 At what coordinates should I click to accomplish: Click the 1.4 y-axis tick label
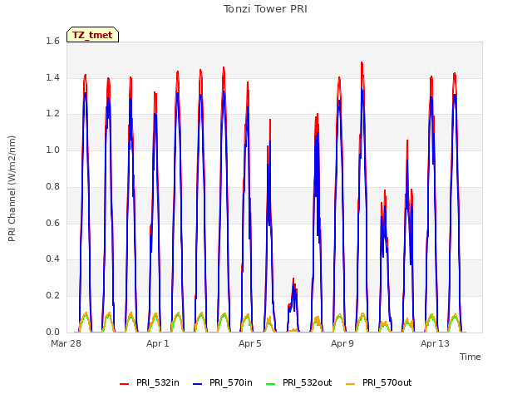click(x=52, y=77)
